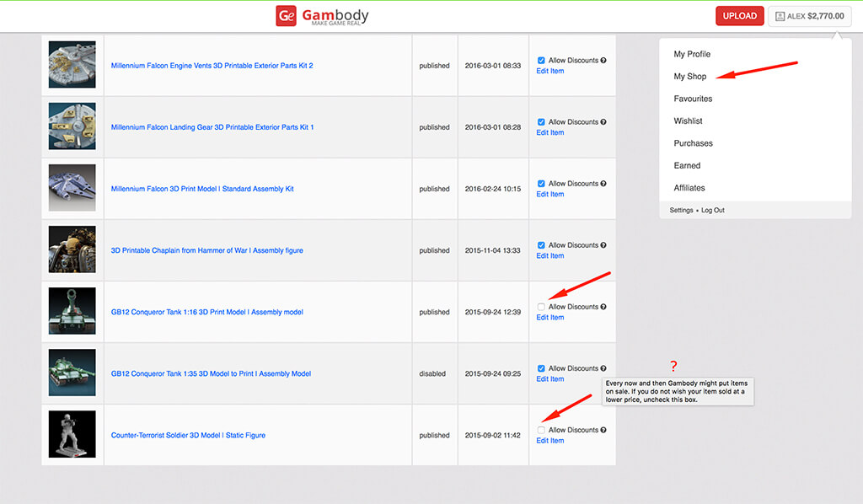
Task: Click the help icon in Chaplain row
Action: pos(603,245)
